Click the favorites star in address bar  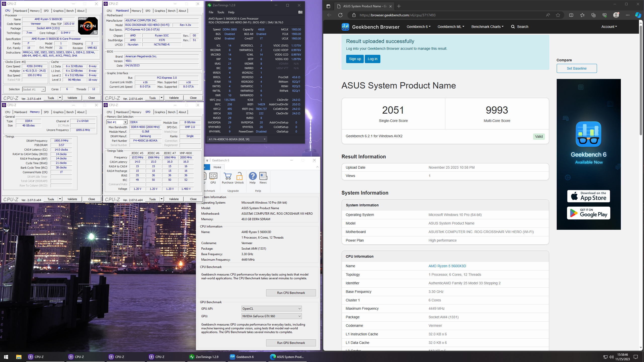558,15
